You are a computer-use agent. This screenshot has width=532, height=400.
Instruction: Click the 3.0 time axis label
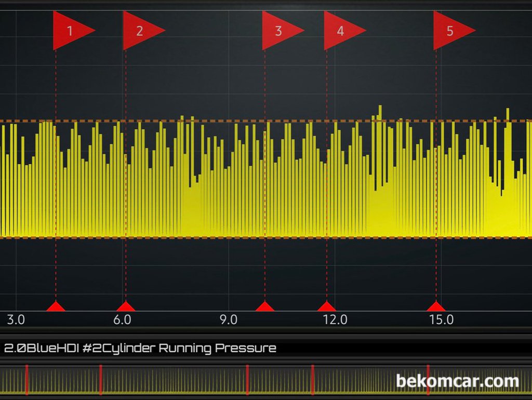coord(16,319)
